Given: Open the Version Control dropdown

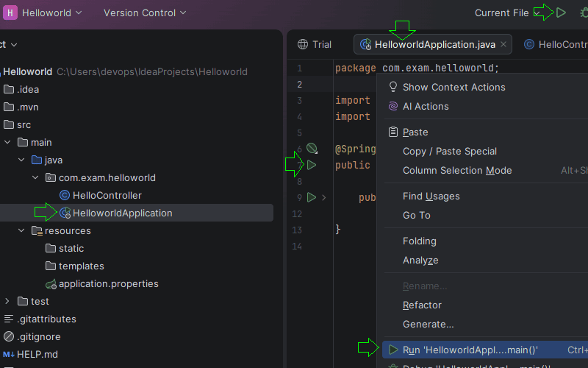Looking at the screenshot, I should pos(145,13).
